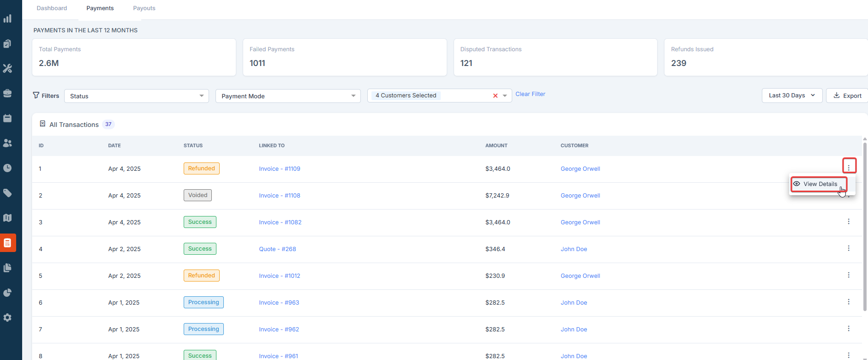
Task: Open John Doe customer link in row 4
Action: (574, 249)
